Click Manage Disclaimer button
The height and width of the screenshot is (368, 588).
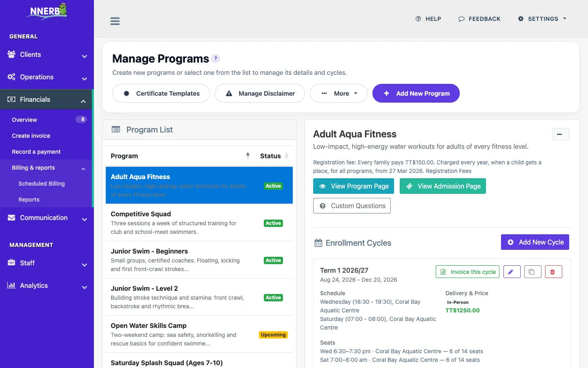[x=260, y=93]
